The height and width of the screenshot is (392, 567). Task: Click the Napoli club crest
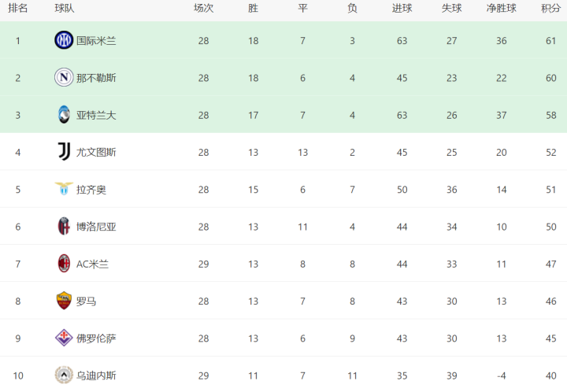[x=64, y=77]
